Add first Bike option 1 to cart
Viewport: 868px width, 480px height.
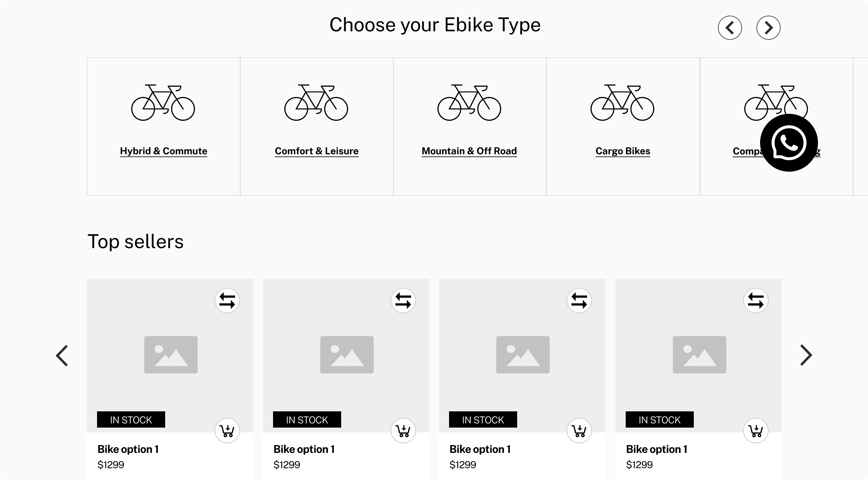pos(227,431)
